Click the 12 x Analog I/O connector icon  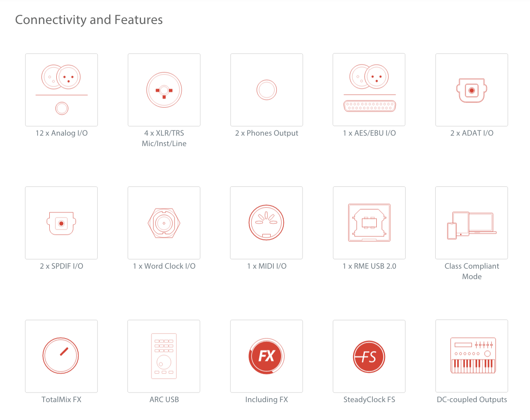point(62,90)
